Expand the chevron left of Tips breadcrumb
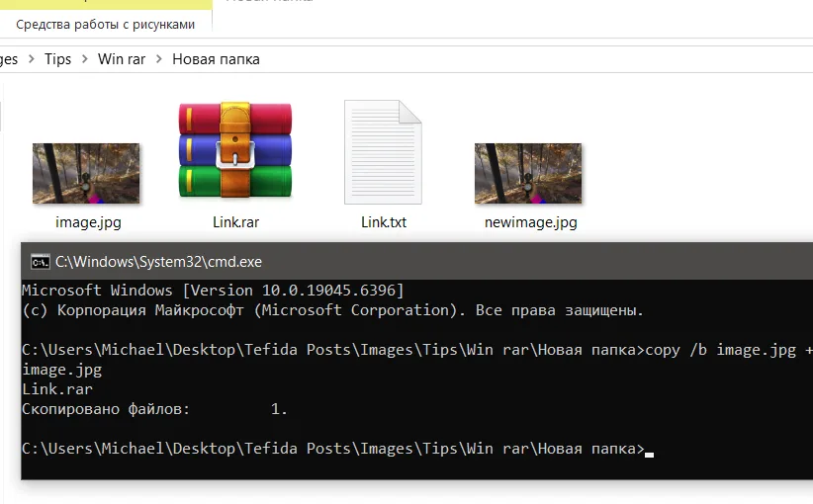Image resolution: width=813 pixels, height=504 pixels. 32,59
